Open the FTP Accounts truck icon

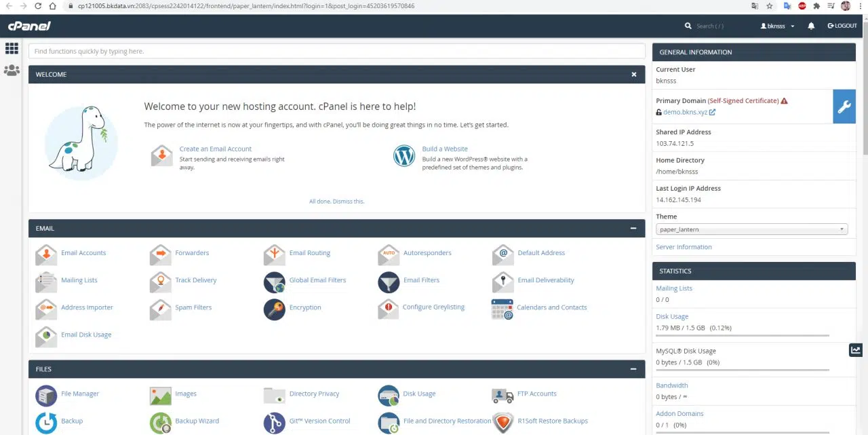(503, 395)
